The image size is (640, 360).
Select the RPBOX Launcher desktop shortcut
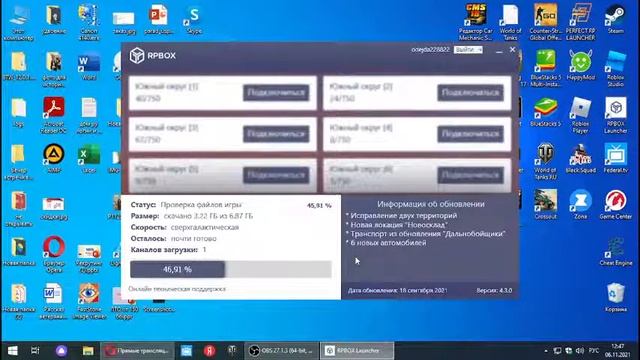[616, 115]
